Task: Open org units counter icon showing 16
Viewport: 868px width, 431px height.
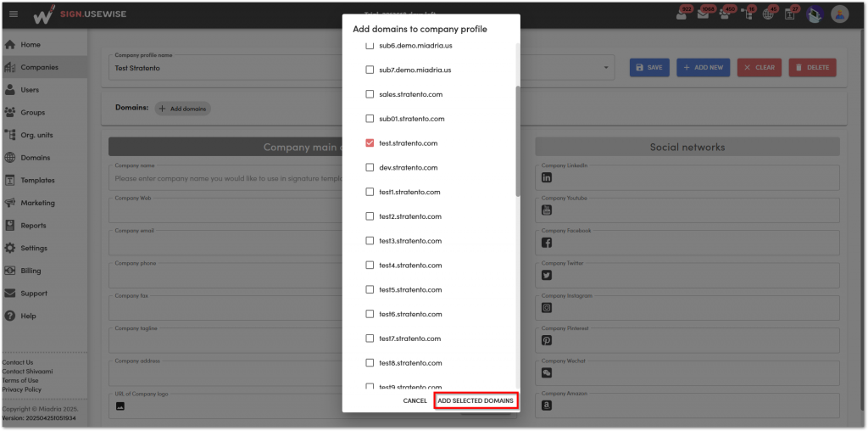Action: [x=748, y=14]
